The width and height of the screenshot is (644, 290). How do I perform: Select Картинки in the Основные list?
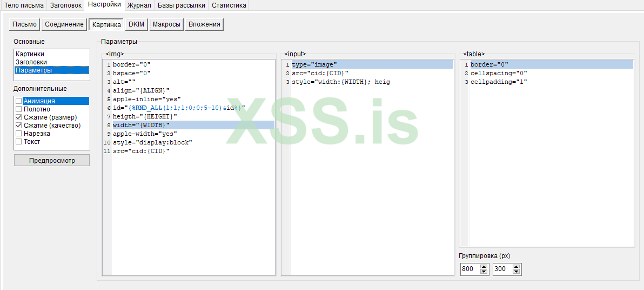(52, 54)
